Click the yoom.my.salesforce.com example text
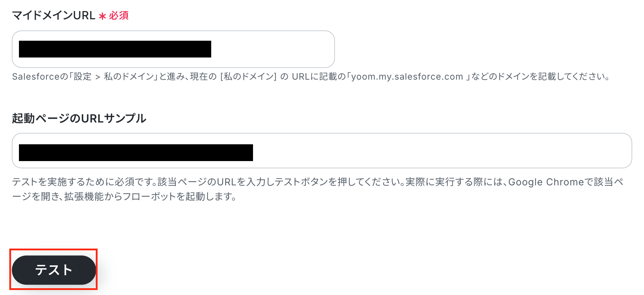Viewport: 644px width, 295px height. pyautogui.click(x=407, y=77)
